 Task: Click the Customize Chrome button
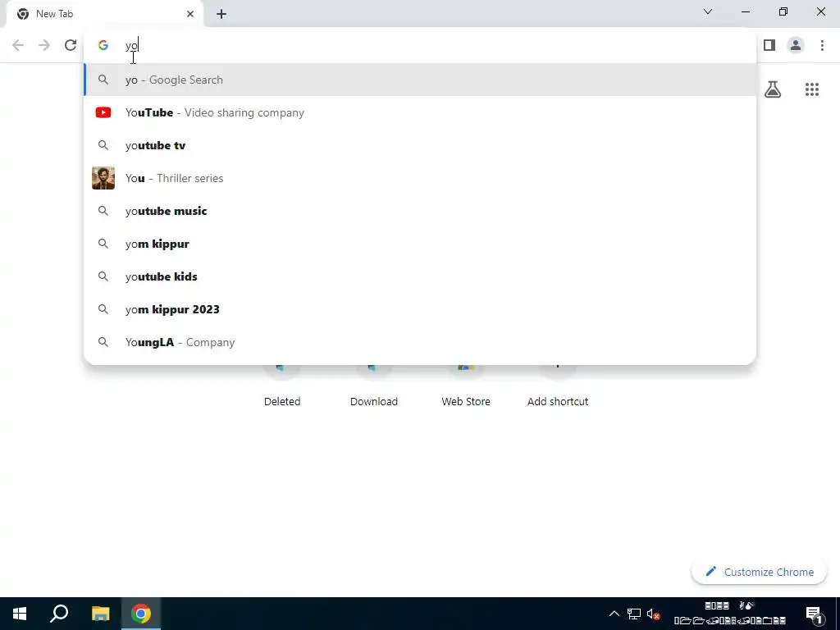pos(759,572)
